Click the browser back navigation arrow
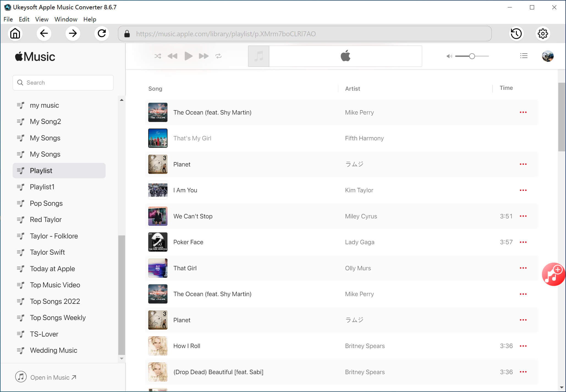 click(44, 34)
